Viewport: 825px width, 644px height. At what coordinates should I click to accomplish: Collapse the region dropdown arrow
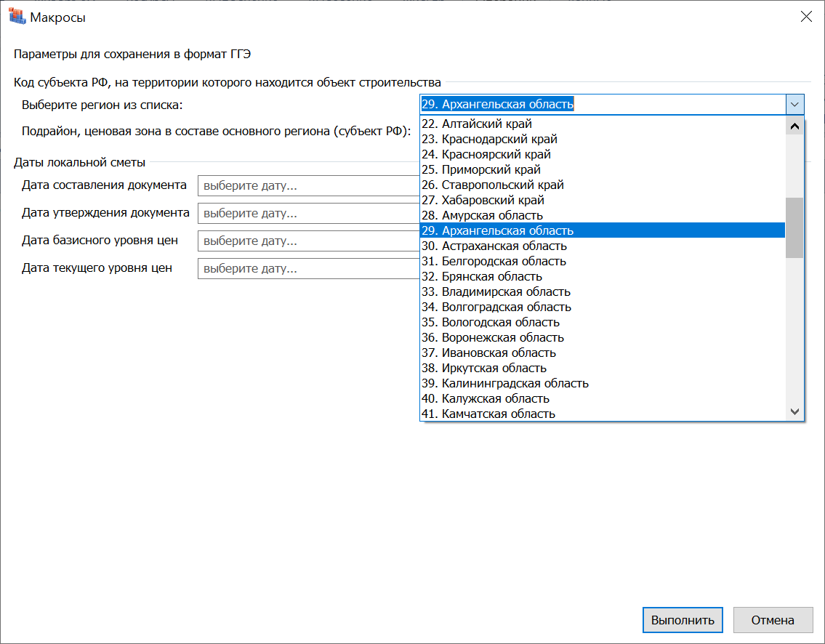(794, 105)
